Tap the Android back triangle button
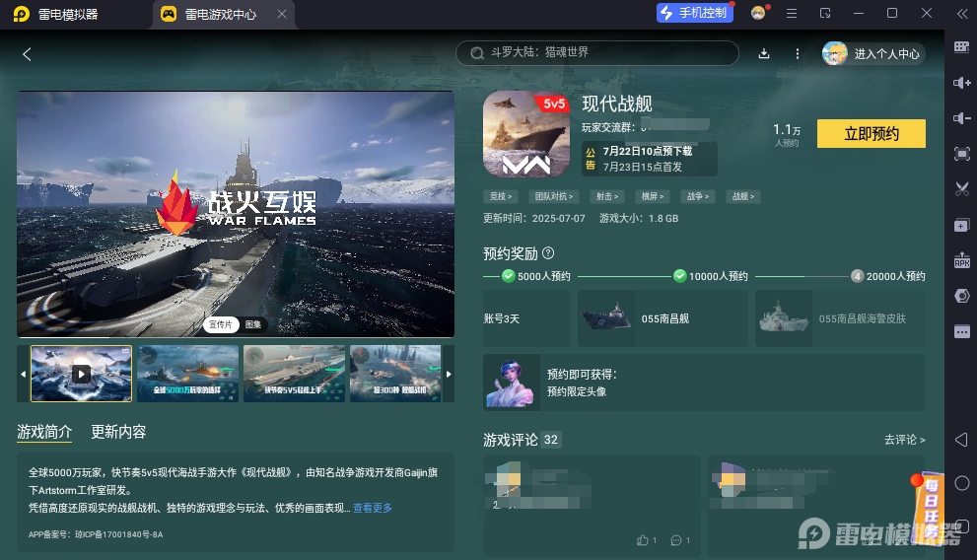977x560 pixels. pyautogui.click(x=961, y=440)
